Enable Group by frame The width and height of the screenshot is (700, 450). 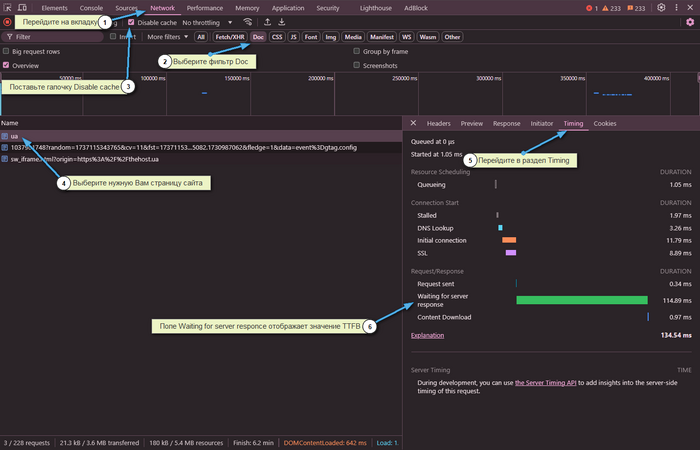(x=356, y=51)
